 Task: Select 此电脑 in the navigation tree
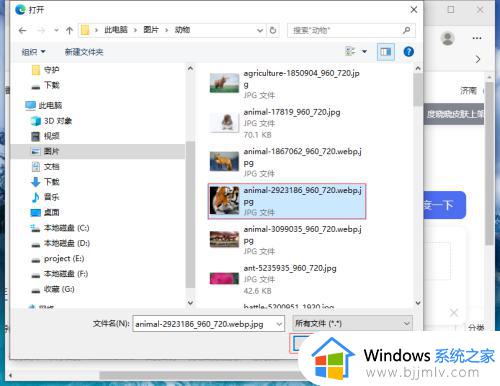coord(44,106)
